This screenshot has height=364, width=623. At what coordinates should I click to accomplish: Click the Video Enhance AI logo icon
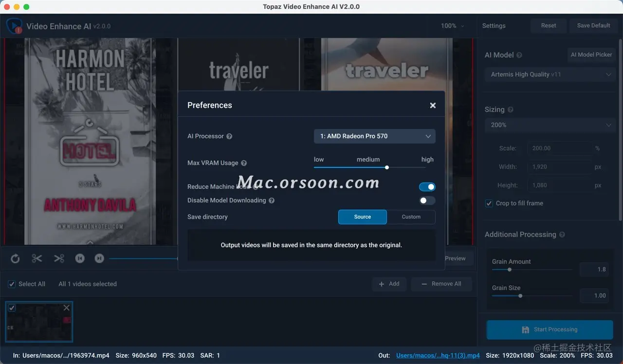tap(14, 25)
